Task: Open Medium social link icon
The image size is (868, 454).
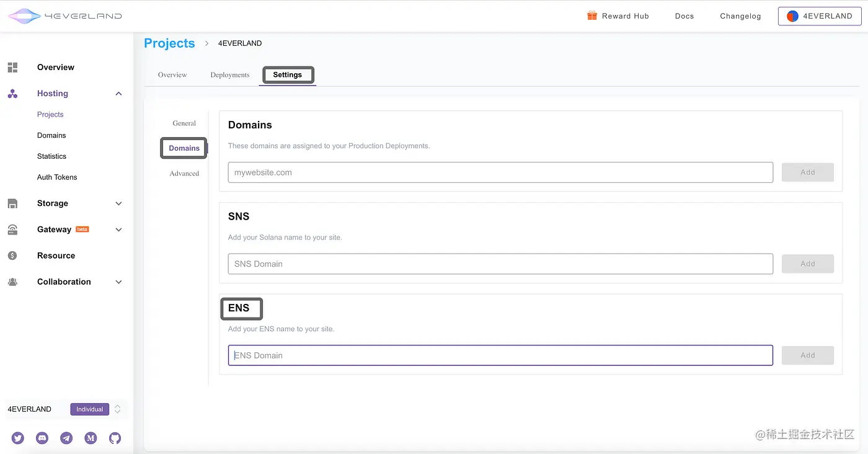Action: 91,438
